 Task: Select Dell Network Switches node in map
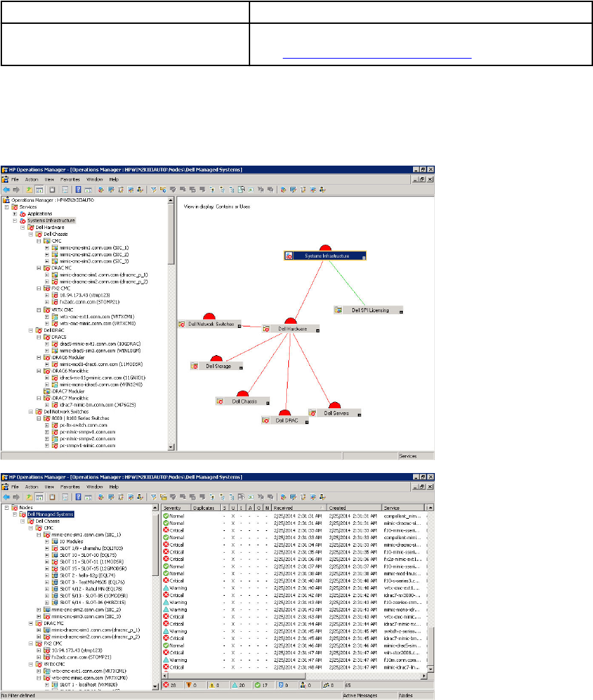(x=209, y=324)
